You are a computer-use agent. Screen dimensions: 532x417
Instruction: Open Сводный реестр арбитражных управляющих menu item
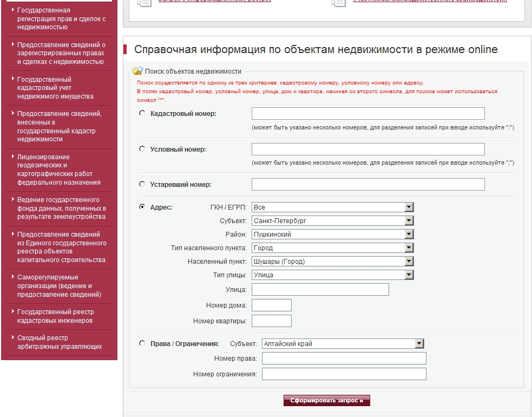click(60, 342)
